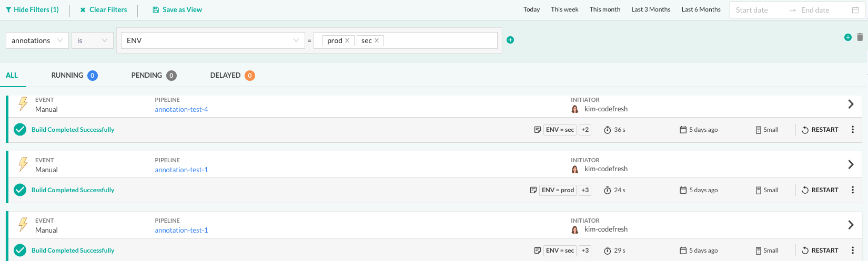Click annotation icon next to ENV = prod
868x261 pixels.
click(533, 190)
